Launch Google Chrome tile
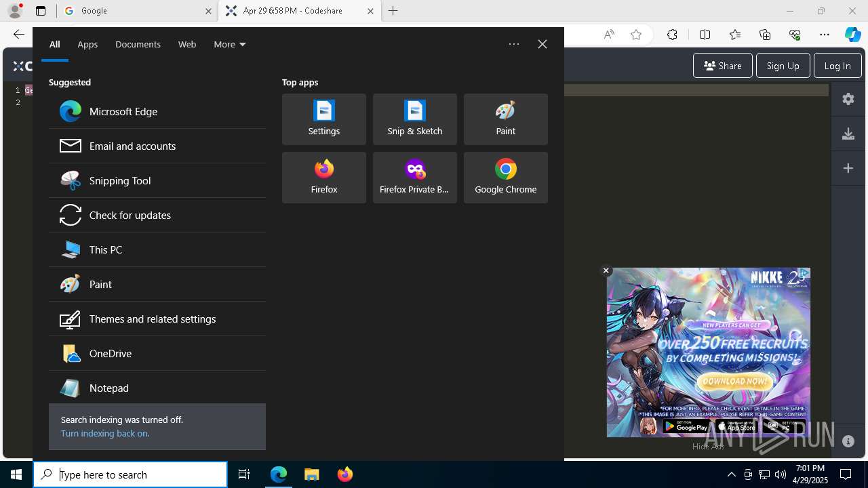The width and height of the screenshot is (868, 488). 506,178
